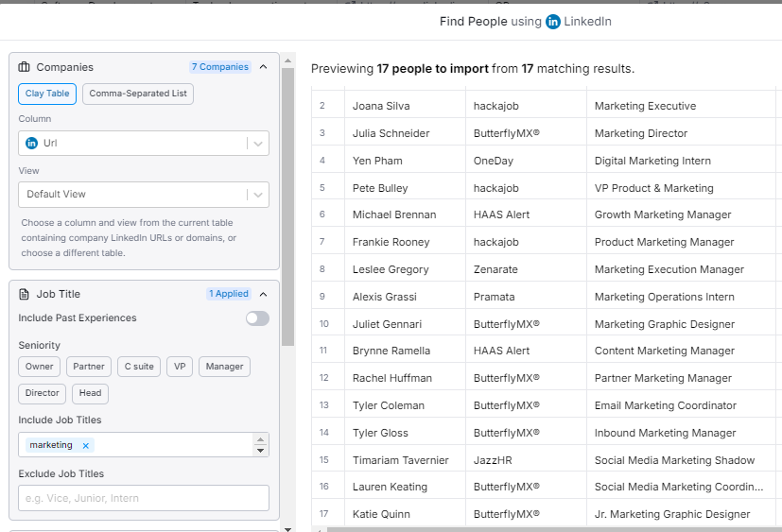Remove the marketing job title tag

(x=85, y=445)
